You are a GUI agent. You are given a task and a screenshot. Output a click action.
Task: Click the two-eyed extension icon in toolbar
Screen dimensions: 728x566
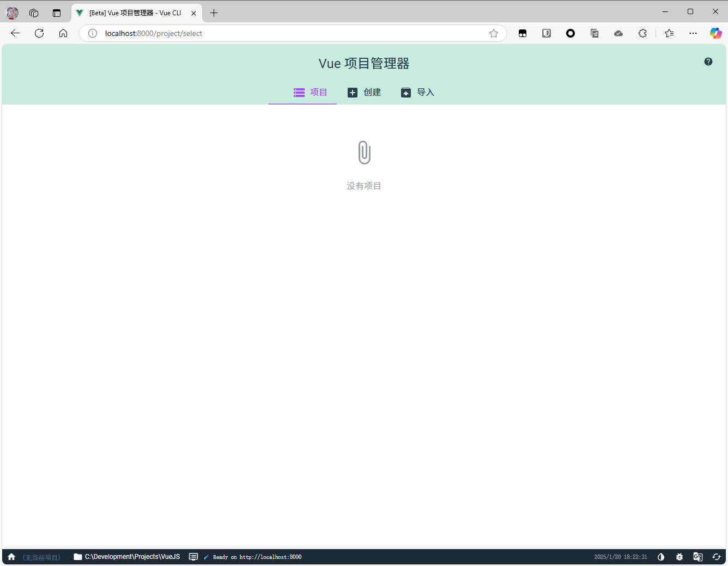(523, 33)
